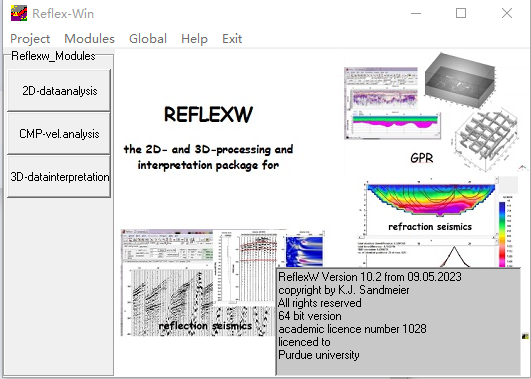This screenshot has height=379, width=531.
Task: Open the Global menu
Action: pyautogui.click(x=148, y=39)
